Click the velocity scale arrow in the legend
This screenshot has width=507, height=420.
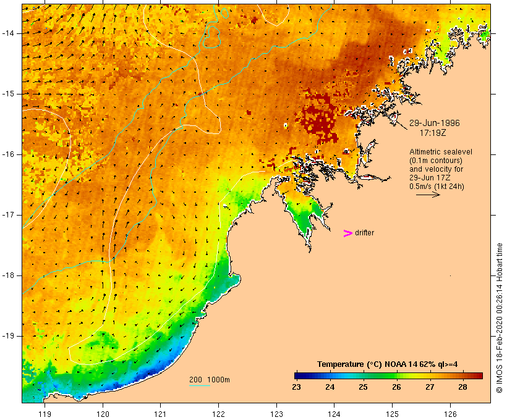click(428, 195)
